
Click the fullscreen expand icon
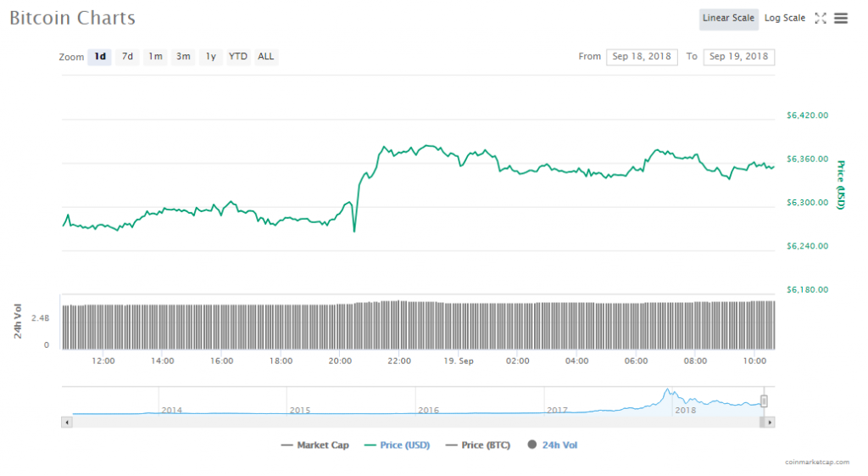click(x=820, y=18)
